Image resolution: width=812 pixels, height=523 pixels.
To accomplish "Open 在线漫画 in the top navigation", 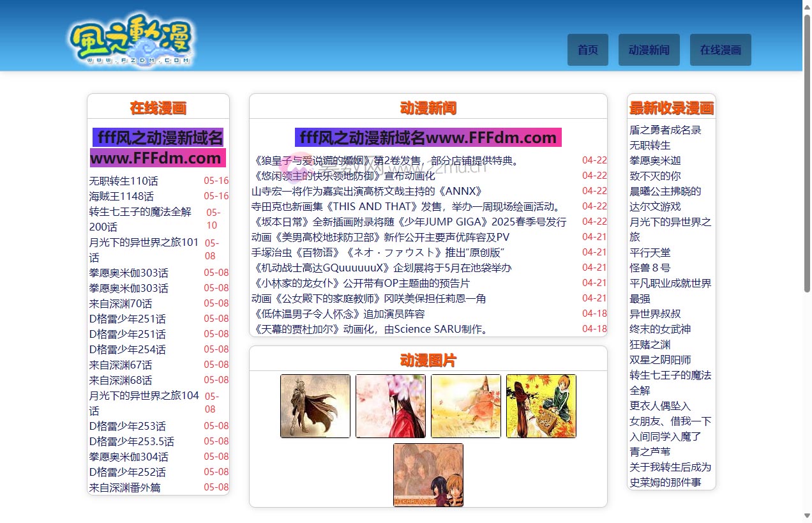I will (x=720, y=50).
